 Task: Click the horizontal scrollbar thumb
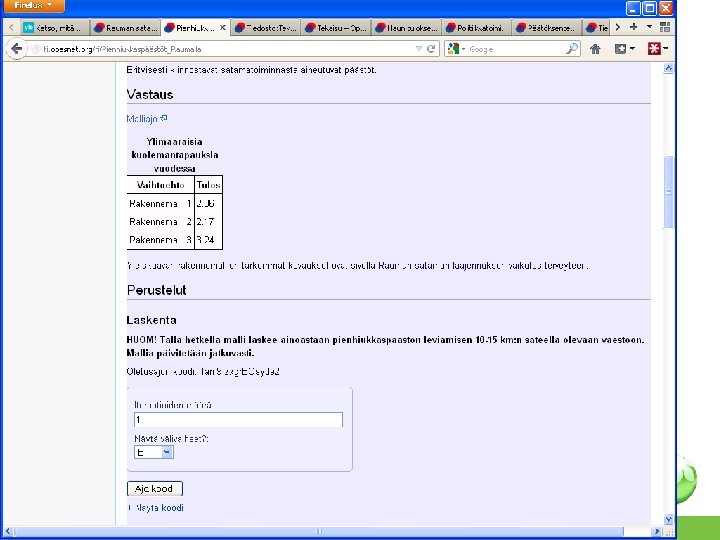(319, 531)
